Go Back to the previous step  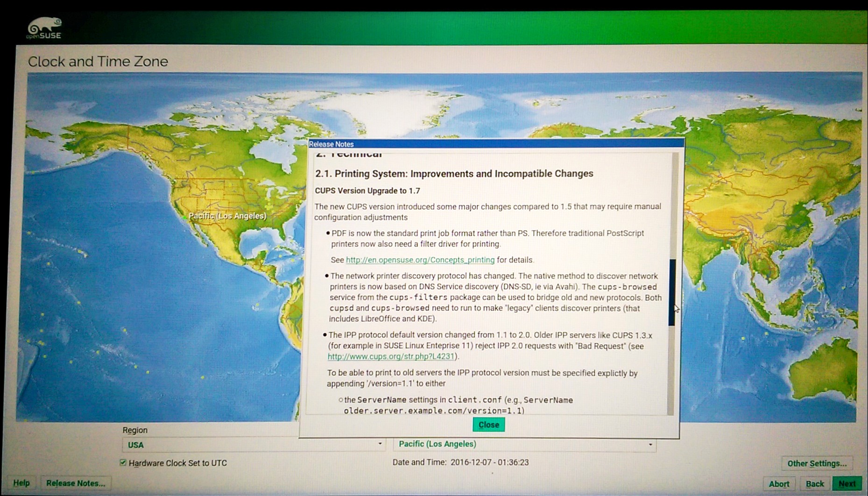(815, 484)
